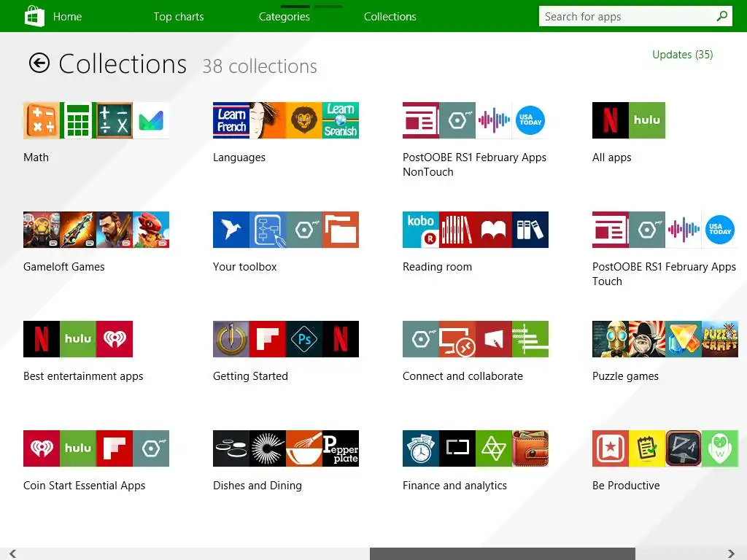Open PostOOBE RS1 February Apps Touch title

coord(664,274)
